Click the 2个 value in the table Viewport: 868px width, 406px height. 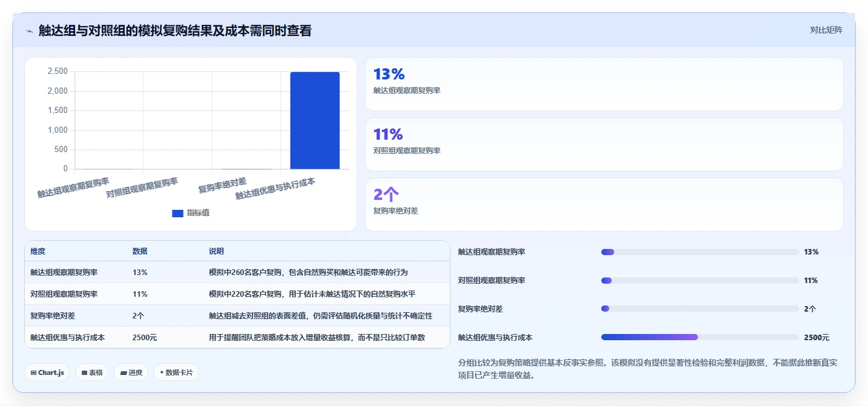coord(138,315)
